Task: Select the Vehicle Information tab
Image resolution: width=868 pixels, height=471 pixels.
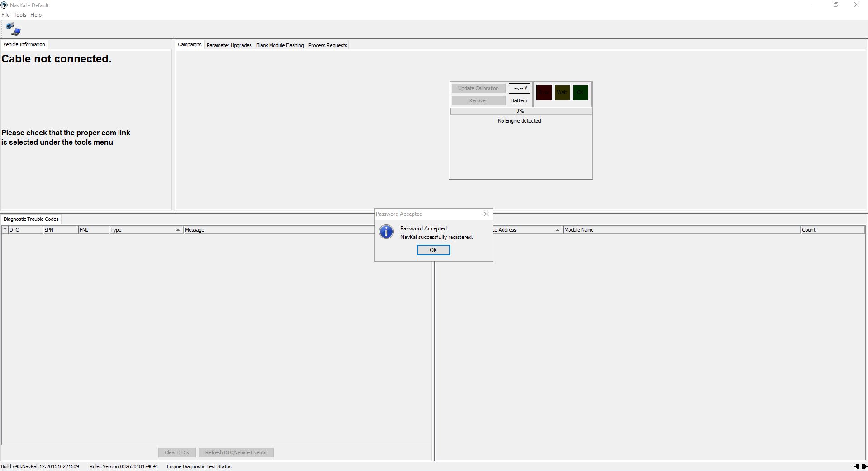Action: [x=24, y=44]
